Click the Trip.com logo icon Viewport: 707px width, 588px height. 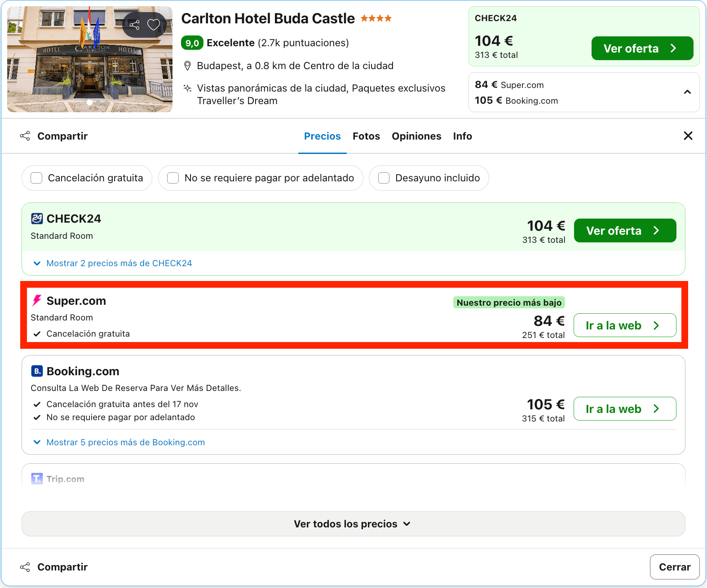pyautogui.click(x=37, y=478)
